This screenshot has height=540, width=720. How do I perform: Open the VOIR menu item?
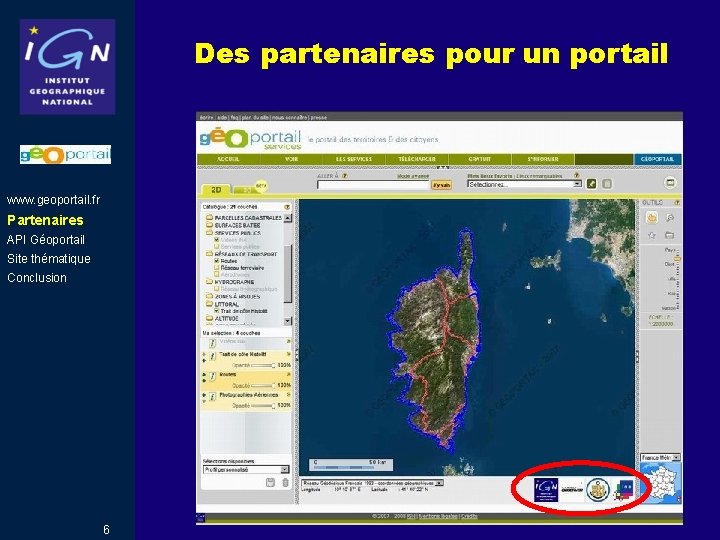(x=292, y=159)
